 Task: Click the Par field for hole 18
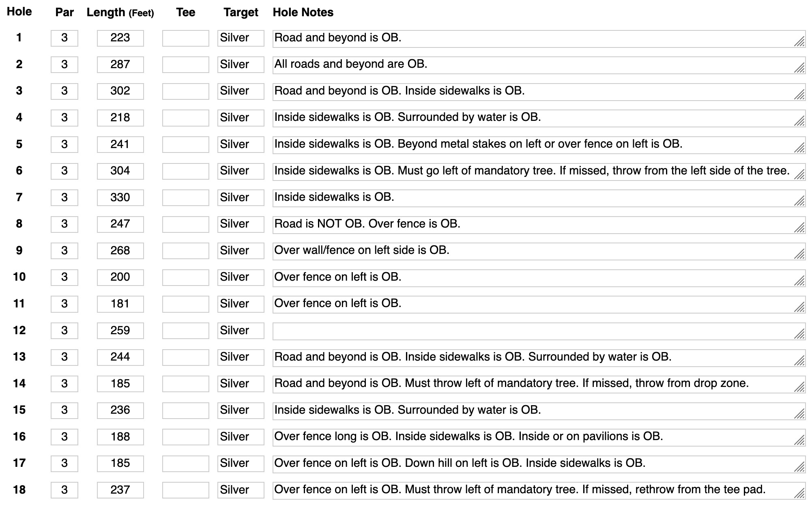coord(64,490)
